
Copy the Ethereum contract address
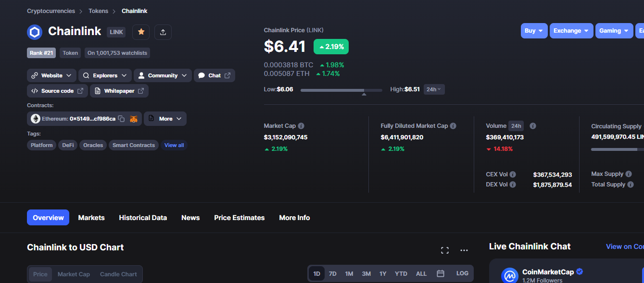tap(122, 119)
